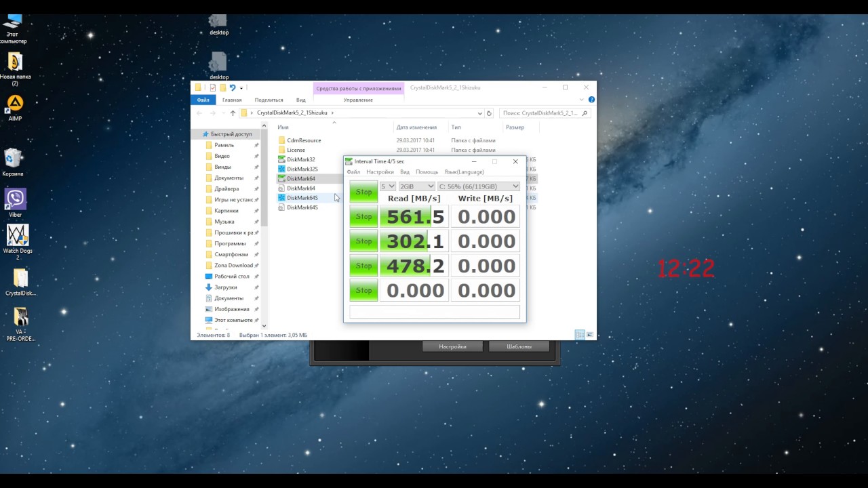The width and height of the screenshot is (868, 488).
Task: Switch to Управление ribbon tab
Action: pyautogui.click(x=358, y=100)
